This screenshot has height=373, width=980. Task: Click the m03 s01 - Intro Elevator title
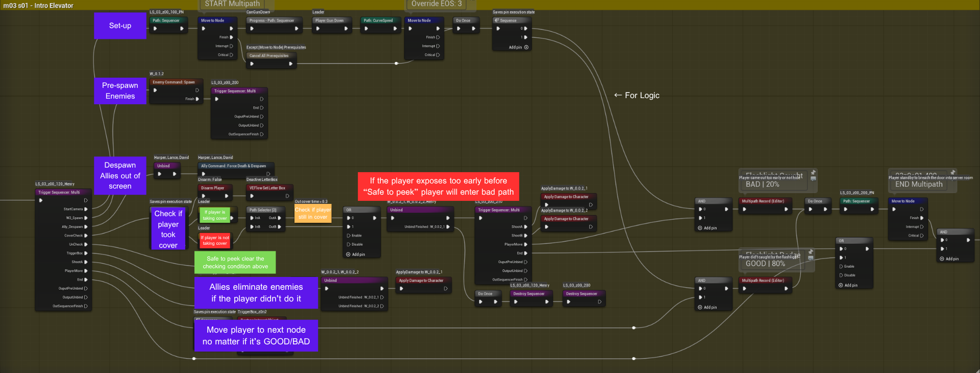(39, 6)
